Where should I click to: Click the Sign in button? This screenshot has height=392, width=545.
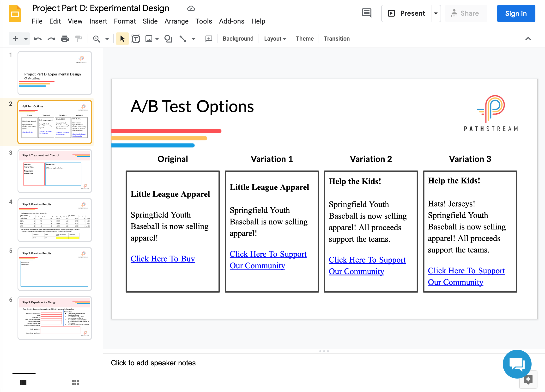click(x=516, y=13)
